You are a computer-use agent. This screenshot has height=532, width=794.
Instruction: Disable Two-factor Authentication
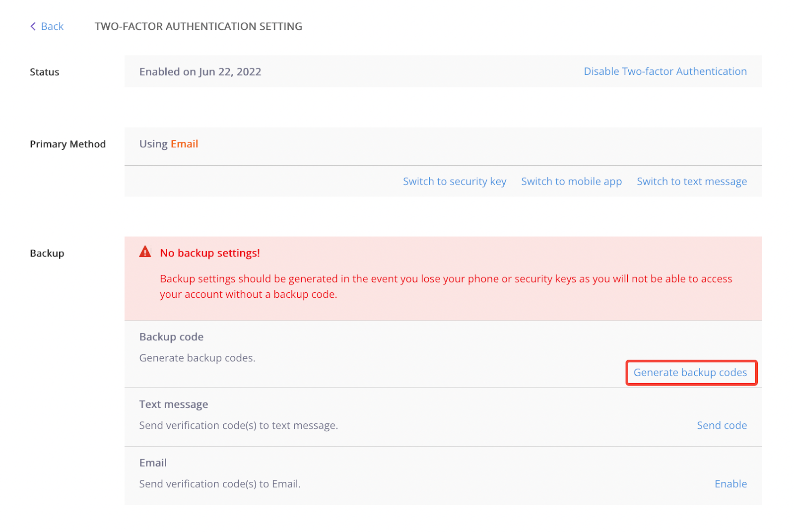tap(664, 71)
